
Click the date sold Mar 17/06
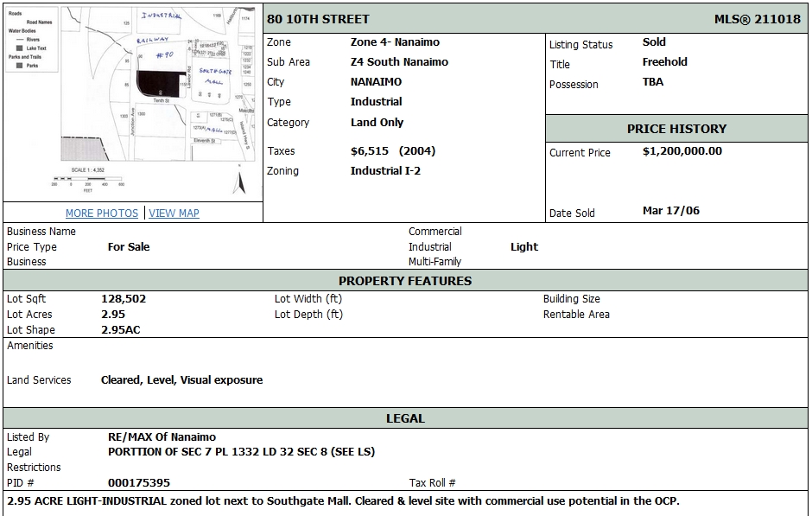[x=670, y=210]
